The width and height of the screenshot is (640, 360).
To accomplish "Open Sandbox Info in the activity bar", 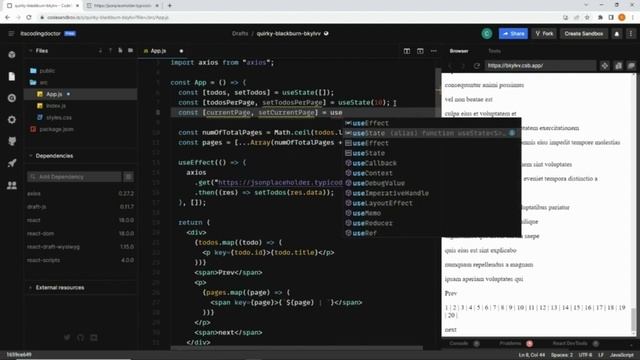I will 12,55.
